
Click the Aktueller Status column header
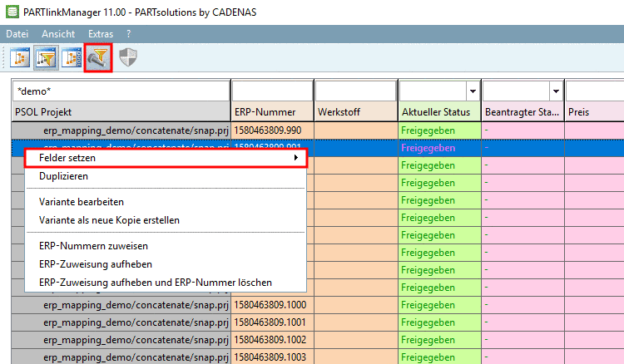tap(439, 112)
